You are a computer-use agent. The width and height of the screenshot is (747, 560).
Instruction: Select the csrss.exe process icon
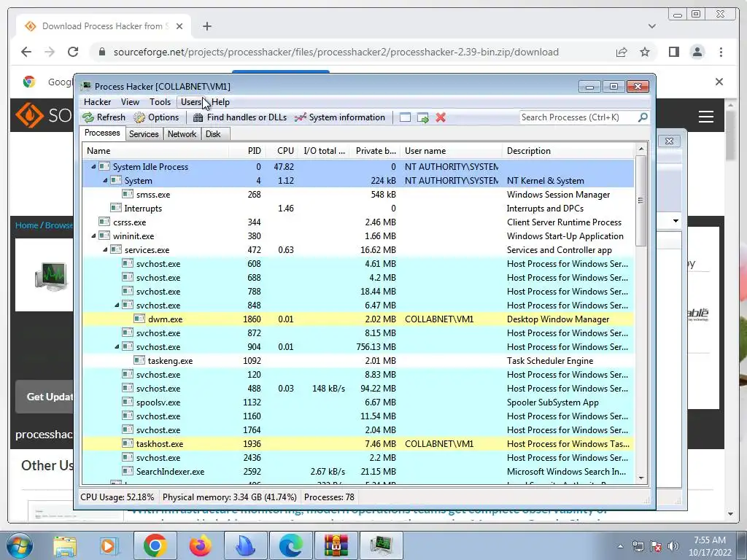coord(104,222)
